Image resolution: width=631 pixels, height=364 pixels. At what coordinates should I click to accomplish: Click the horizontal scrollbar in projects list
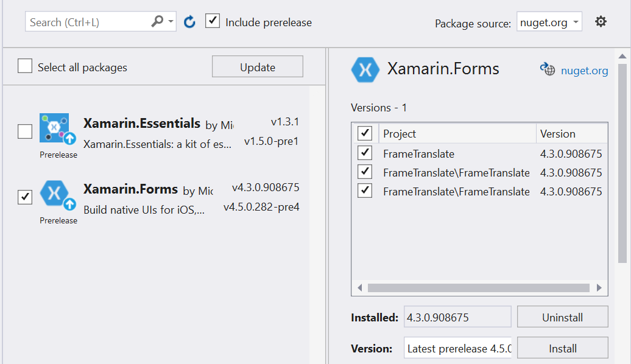(x=479, y=287)
